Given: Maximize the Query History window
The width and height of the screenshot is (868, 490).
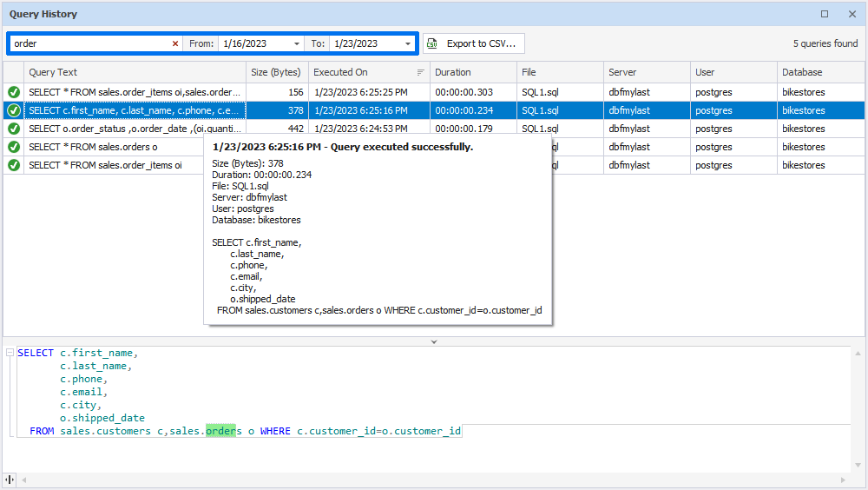Looking at the screenshot, I should 825,14.
